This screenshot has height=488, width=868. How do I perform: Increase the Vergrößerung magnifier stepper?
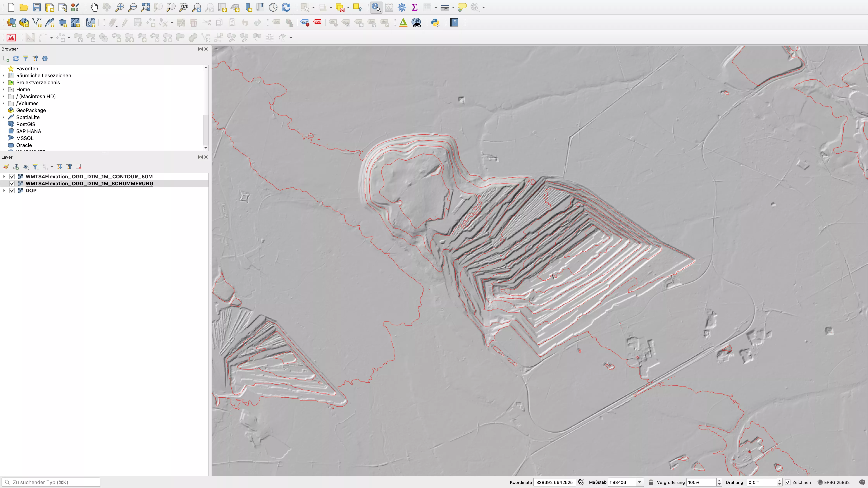tap(719, 481)
